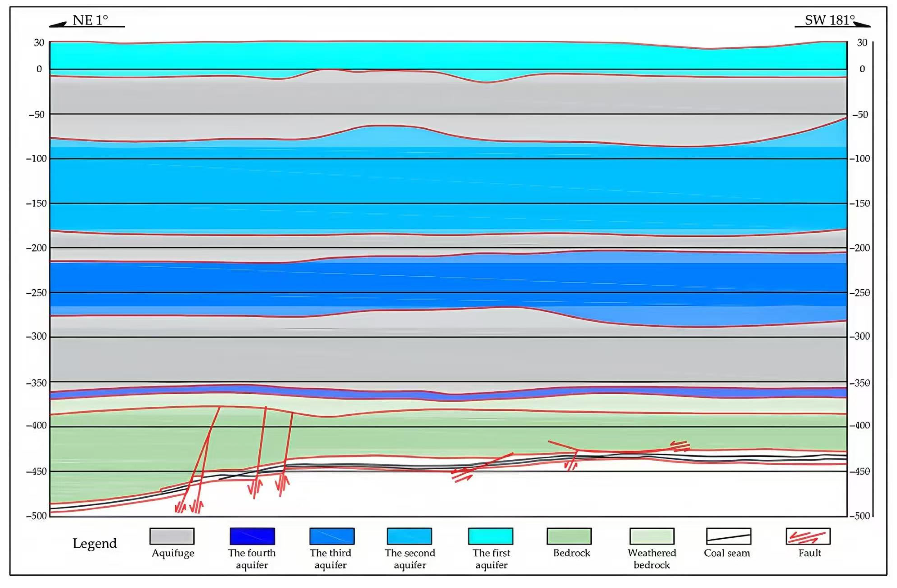
Task: Click the 30 elevation label on left axis
Action: 39,43
